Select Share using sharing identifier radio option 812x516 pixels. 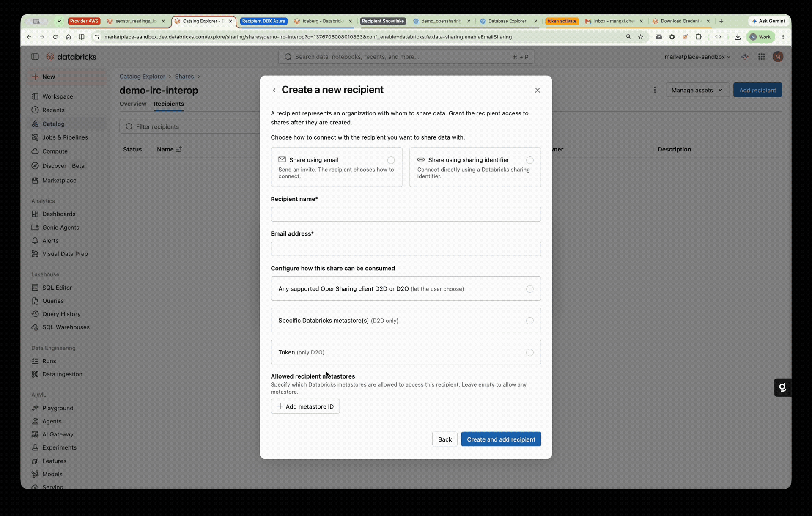click(529, 160)
